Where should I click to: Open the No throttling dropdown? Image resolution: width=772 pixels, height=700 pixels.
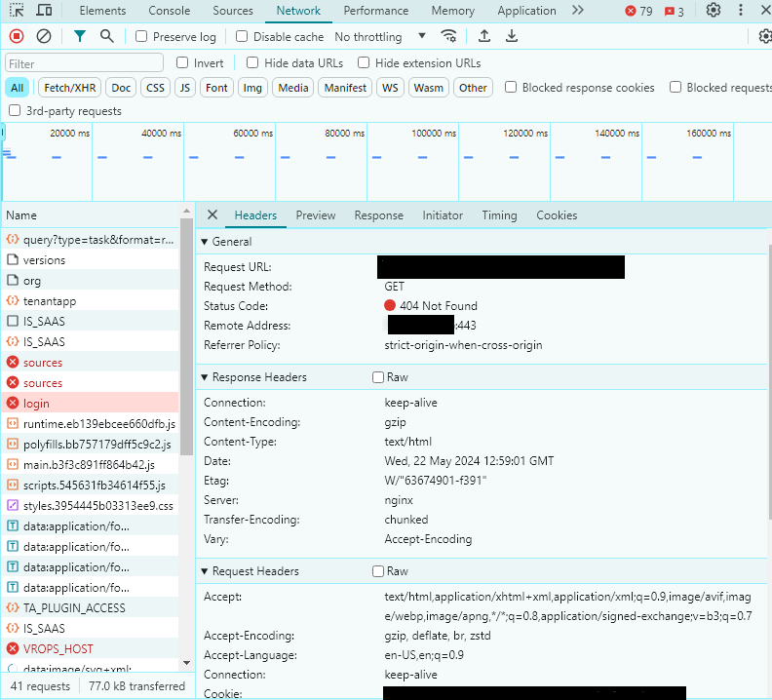pyautogui.click(x=380, y=37)
